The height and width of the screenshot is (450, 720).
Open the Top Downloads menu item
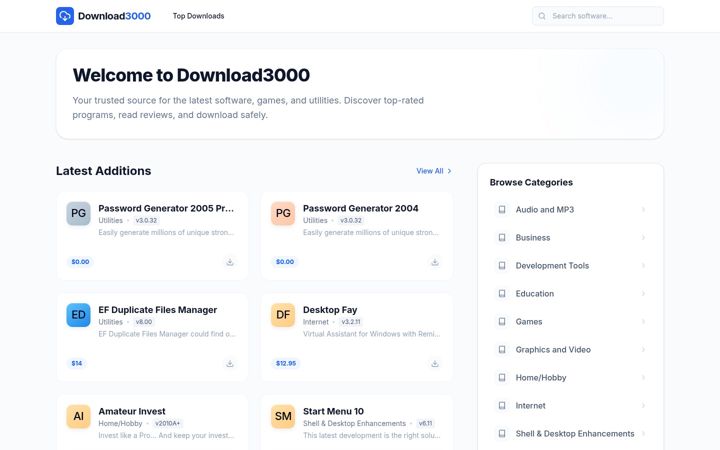pyautogui.click(x=198, y=16)
